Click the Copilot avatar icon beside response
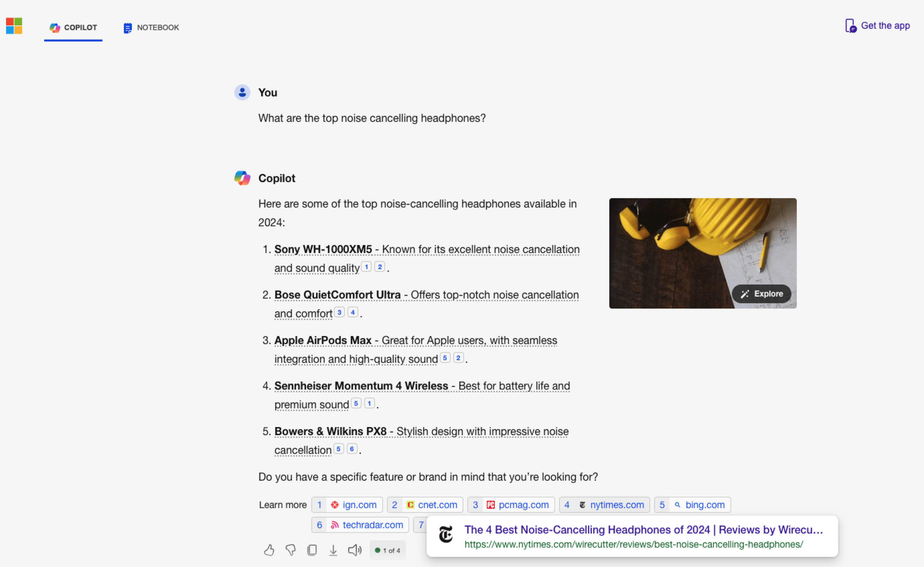 click(x=242, y=178)
